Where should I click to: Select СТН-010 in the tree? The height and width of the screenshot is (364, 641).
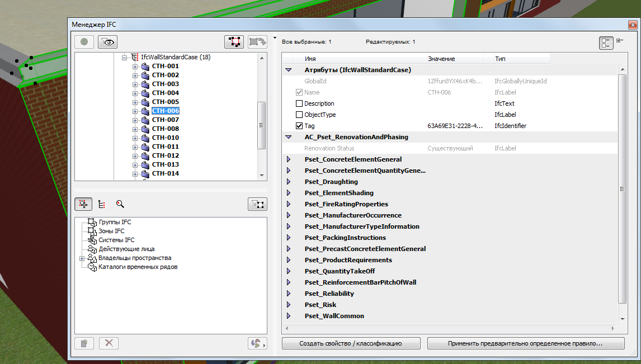click(165, 138)
